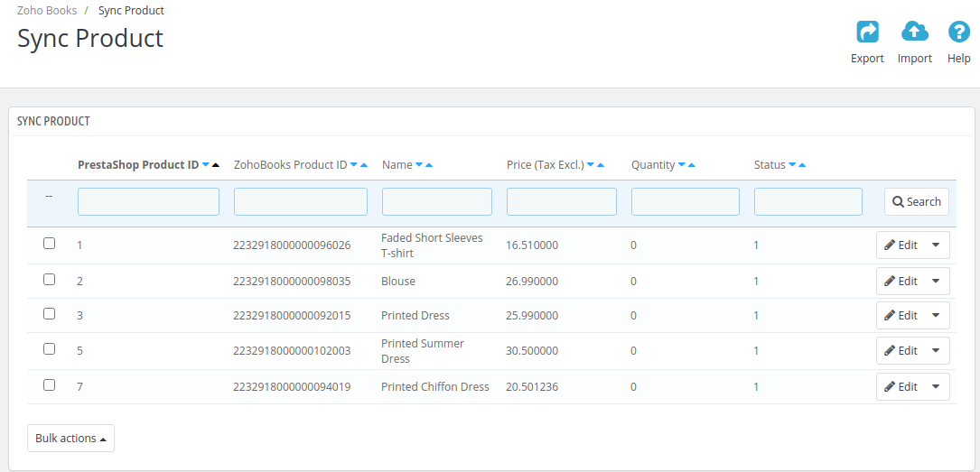
Task: Edit the Printed Chiffon Dress product
Action: click(901, 386)
